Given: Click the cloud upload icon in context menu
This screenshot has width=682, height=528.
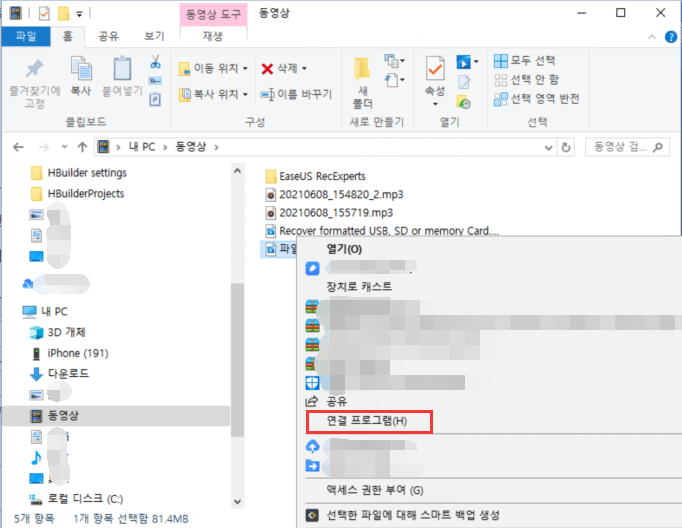Looking at the screenshot, I should [x=312, y=446].
